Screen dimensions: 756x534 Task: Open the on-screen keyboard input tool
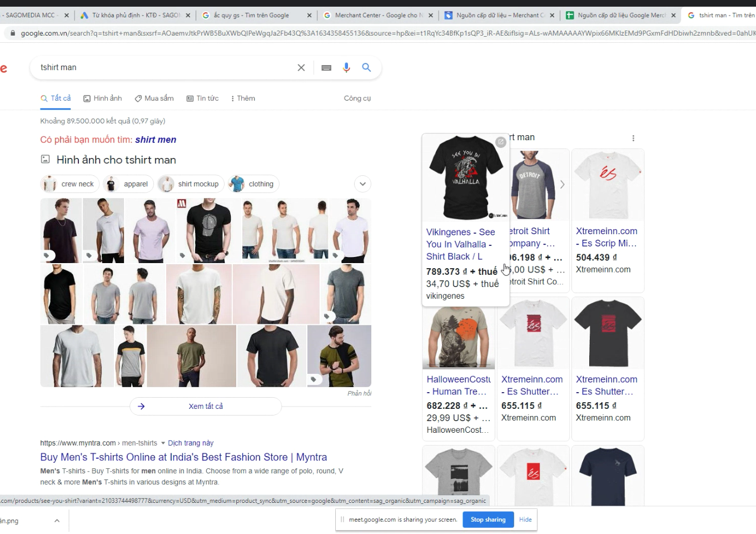(326, 68)
